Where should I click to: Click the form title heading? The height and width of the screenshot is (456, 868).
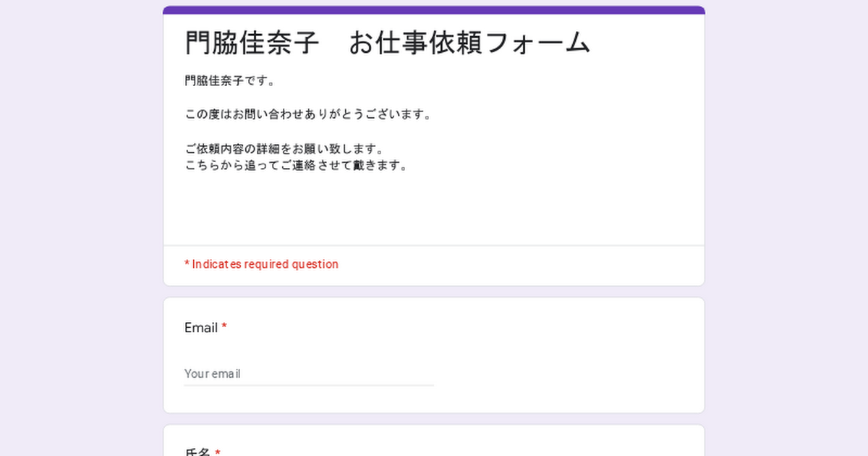pos(388,43)
